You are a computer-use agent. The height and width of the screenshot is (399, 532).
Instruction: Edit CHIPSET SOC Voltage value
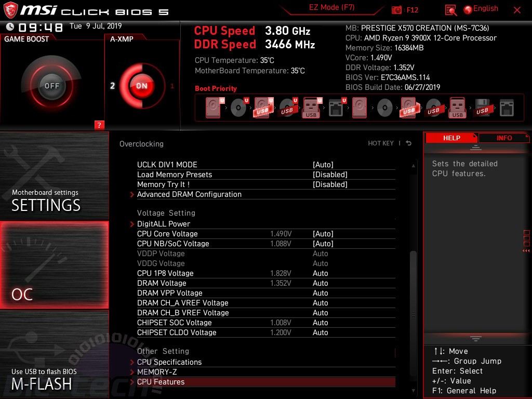click(x=320, y=322)
